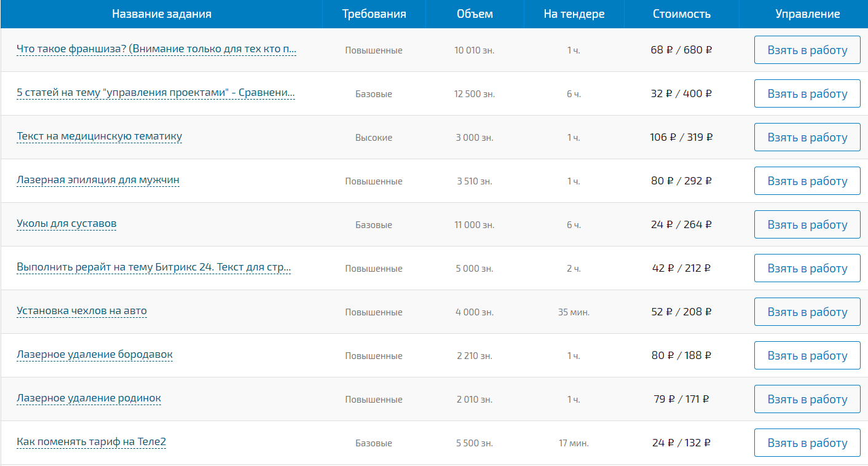Click the 'Объем' column header

tap(475, 14)
